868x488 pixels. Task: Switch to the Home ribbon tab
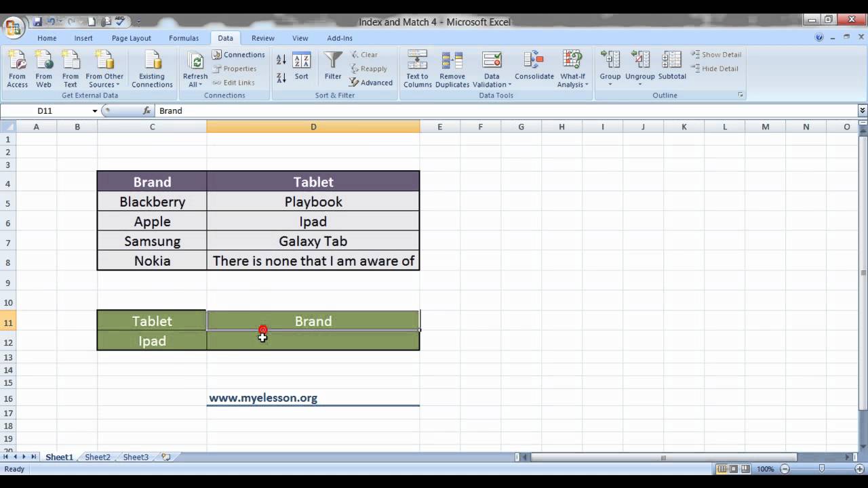click(x=47, y=38)
